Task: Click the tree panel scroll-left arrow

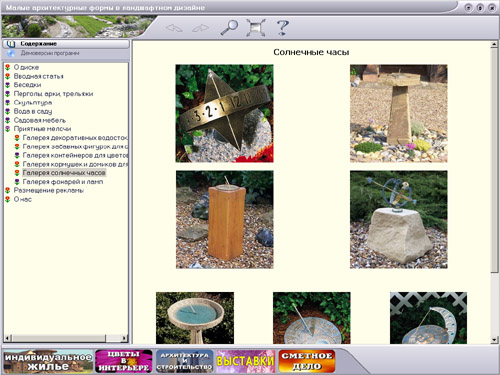Action: tap(8, 338)
